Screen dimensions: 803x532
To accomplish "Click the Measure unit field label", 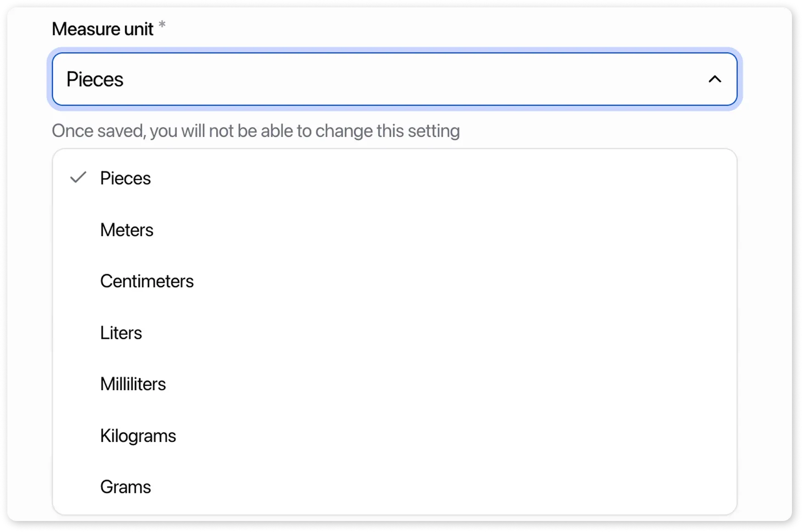I will click(x=102, y=29).
